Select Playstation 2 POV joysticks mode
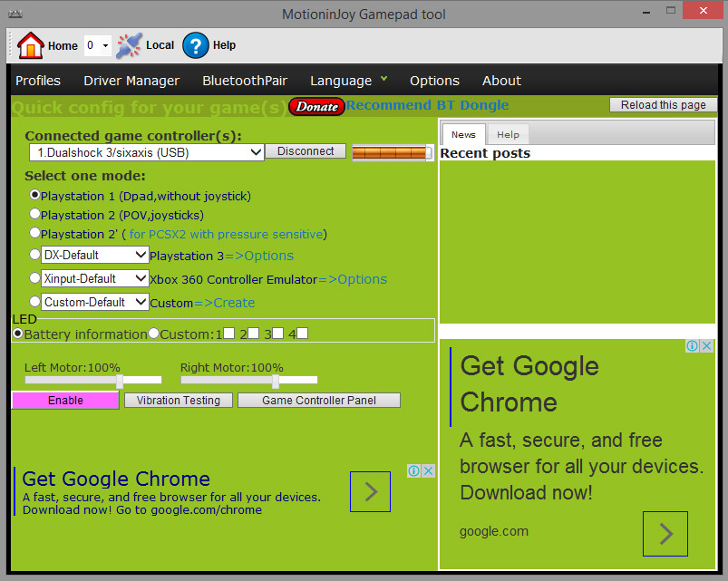The width and height of the screenshot is (728, 581). pyautogui.click(x=34, y=214)
